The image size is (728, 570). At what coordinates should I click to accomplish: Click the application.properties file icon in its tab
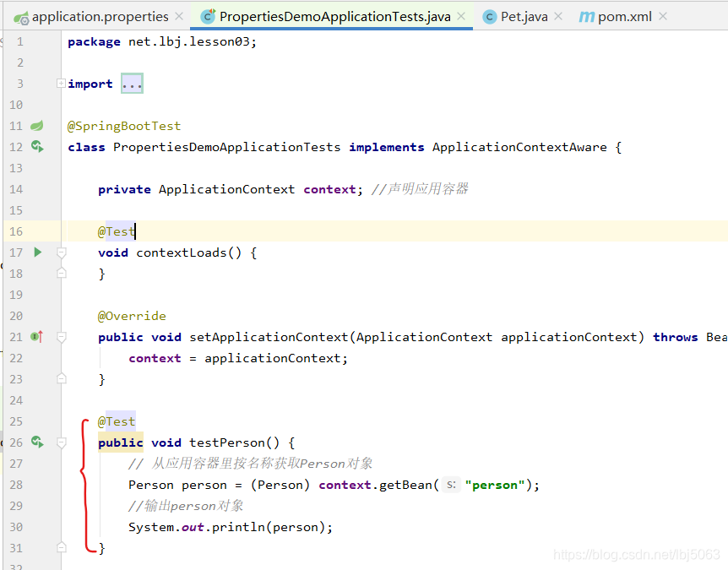(21, 18)
